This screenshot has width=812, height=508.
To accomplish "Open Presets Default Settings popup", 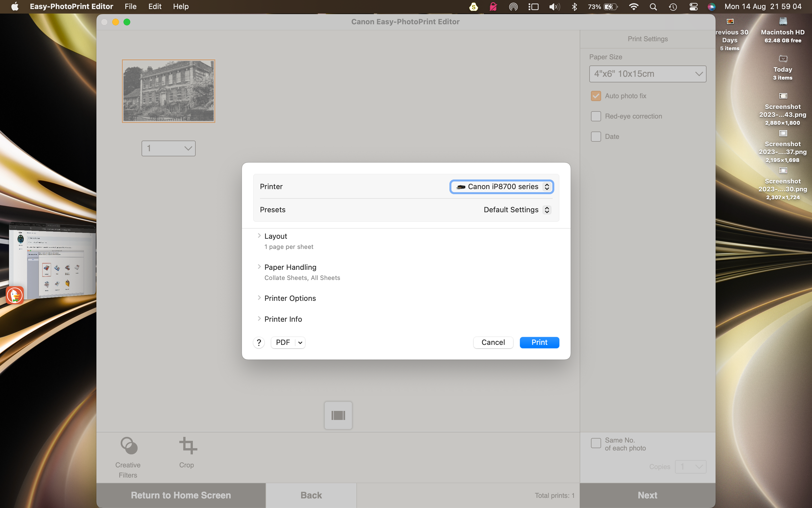I will (517, 210).
